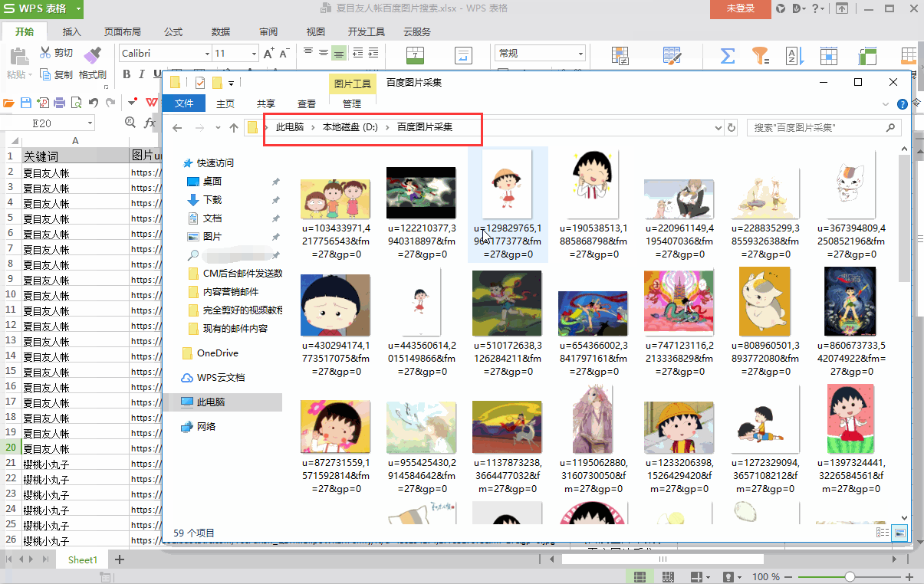Image resolution: width=924 pixels, height=584 pixels.
Task: Open 下载 in Explorer quick access
Action: coord(212,199)
